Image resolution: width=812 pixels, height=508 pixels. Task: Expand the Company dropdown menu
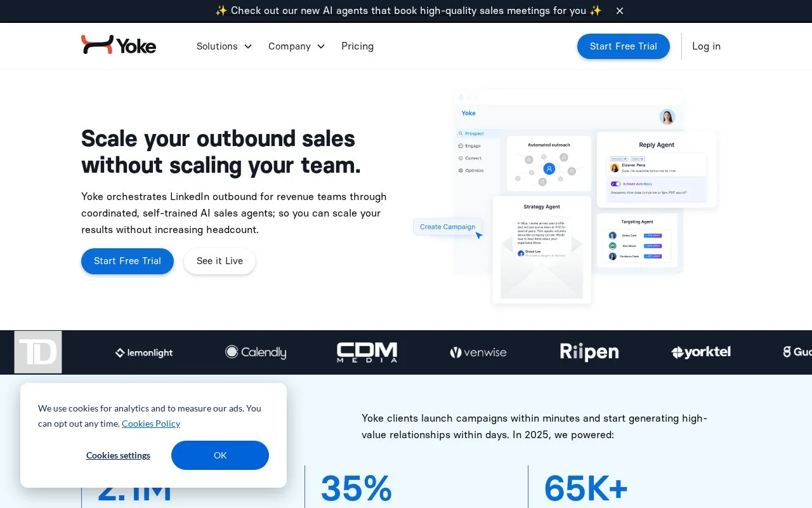(296, 46)
